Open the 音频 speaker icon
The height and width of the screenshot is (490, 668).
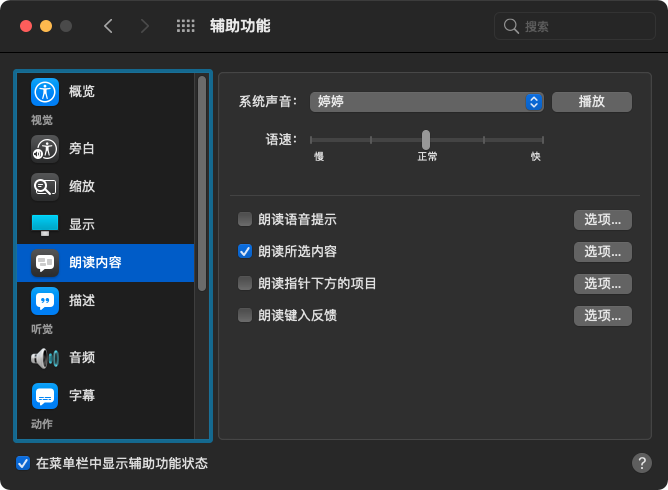45,357
